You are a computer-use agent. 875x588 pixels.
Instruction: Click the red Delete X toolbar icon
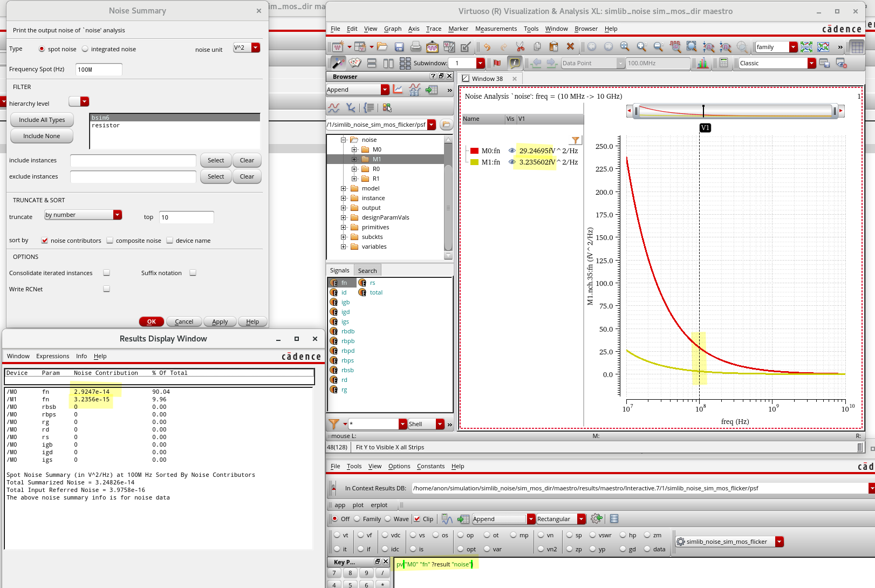coord(570,47)
